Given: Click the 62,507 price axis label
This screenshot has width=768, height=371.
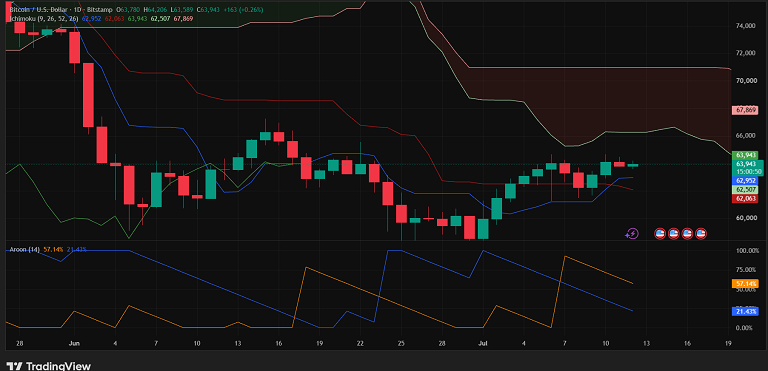Looking at the screenshot, I should 744,189.
